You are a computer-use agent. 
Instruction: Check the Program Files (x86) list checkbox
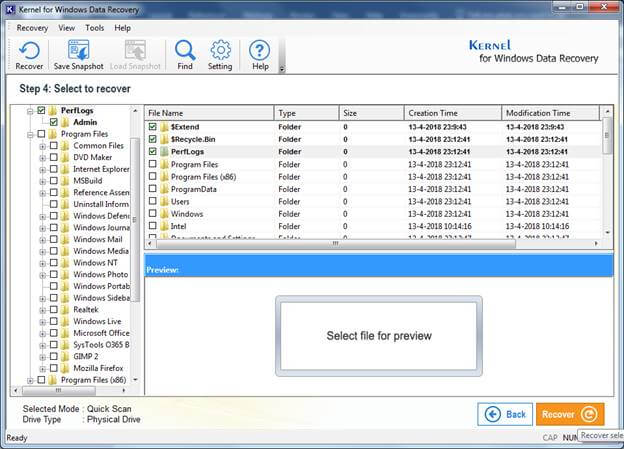coord(152,176)
